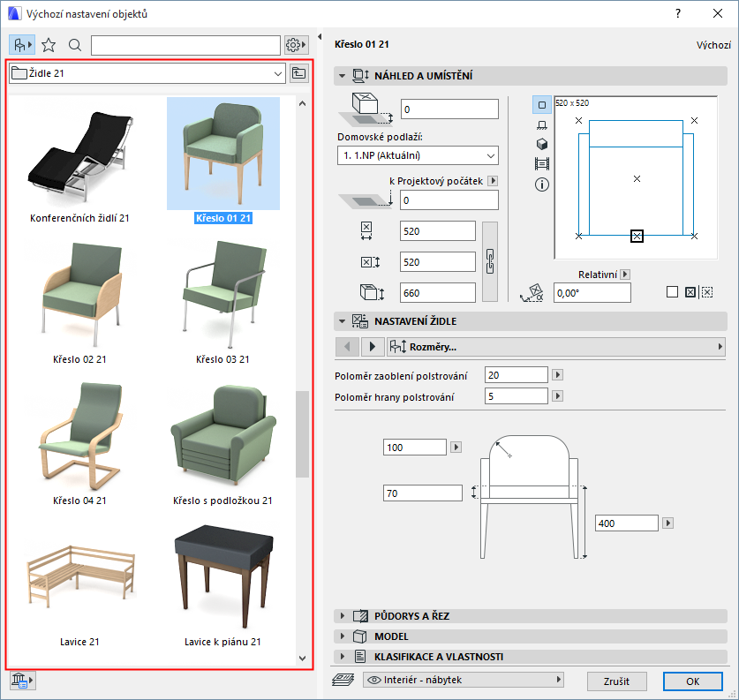Image resolution: width=739 pixels, height=700 pixels.
Task: Open the Interiér - nábytek layer menu
Action: tap(464, 680)
